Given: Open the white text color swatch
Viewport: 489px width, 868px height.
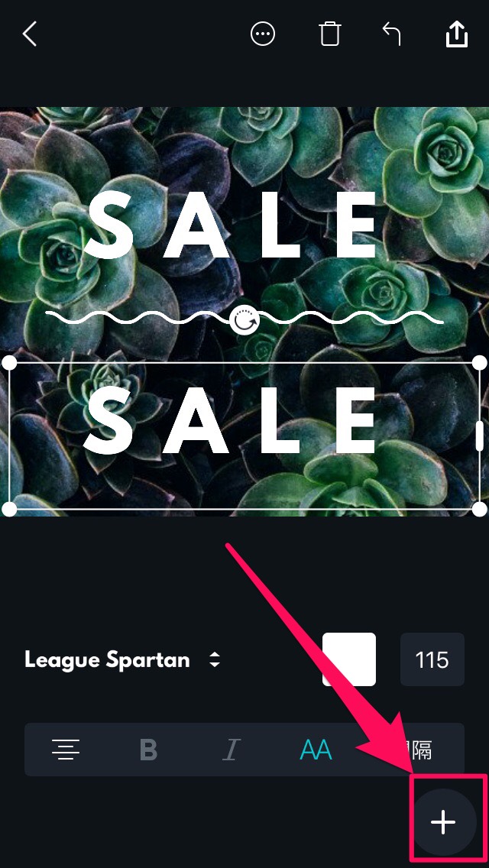Looking at the screenshot, I should pos(349,659).
